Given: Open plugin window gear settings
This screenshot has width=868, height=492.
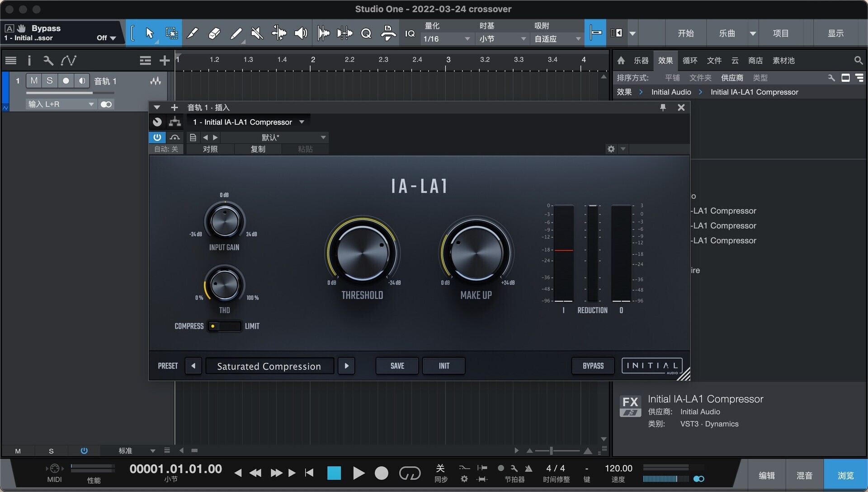Looking at the screenshot, I should 611,149.
